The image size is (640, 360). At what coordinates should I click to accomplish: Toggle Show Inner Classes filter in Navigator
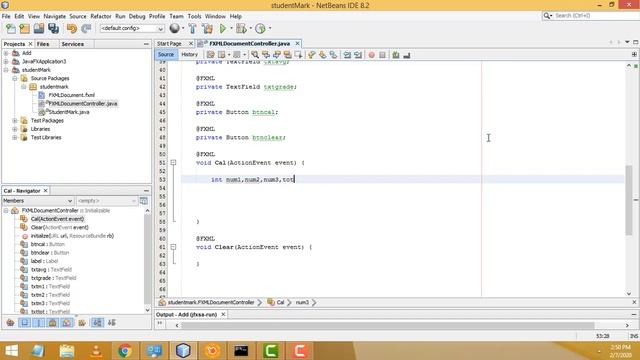click(x=67, y=322)
